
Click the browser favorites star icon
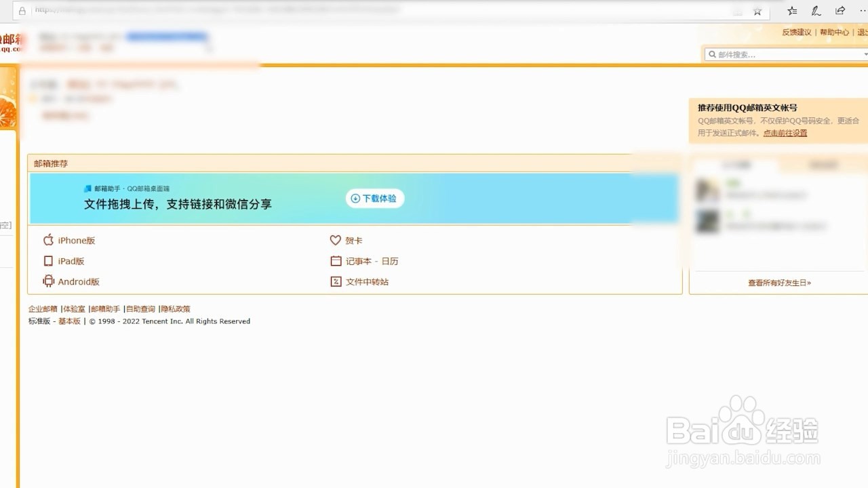tap(757, 11)
